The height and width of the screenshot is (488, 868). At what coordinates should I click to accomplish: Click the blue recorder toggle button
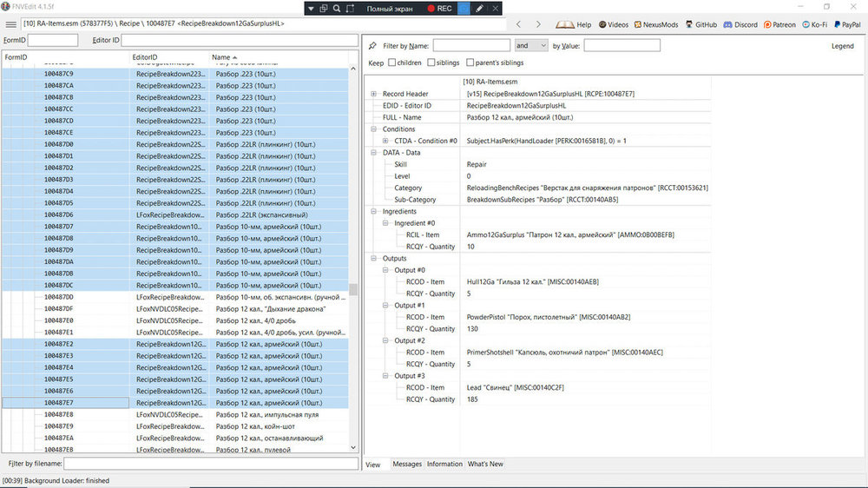[464, 9]
